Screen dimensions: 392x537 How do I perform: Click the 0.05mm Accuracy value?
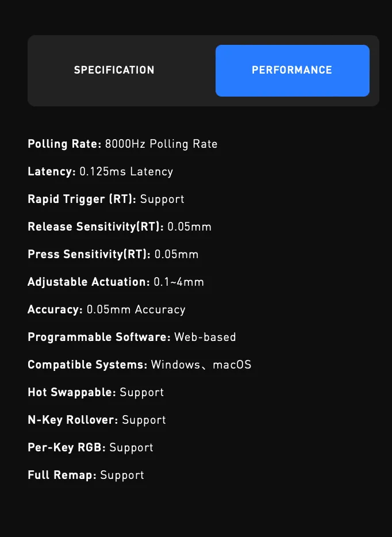pyautogui.click(x=136, y=309)
